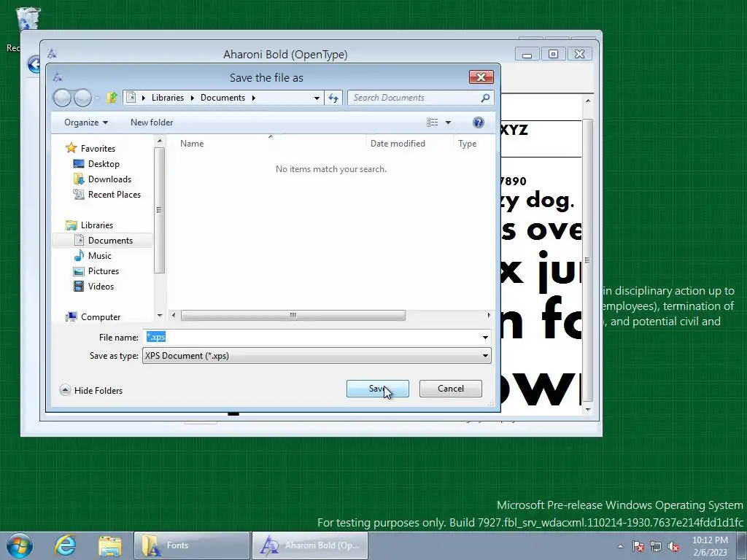Viewport: 747px width, 560px height.
Task: Select Recent Places in the navigation pane
Action: point(115,194)
